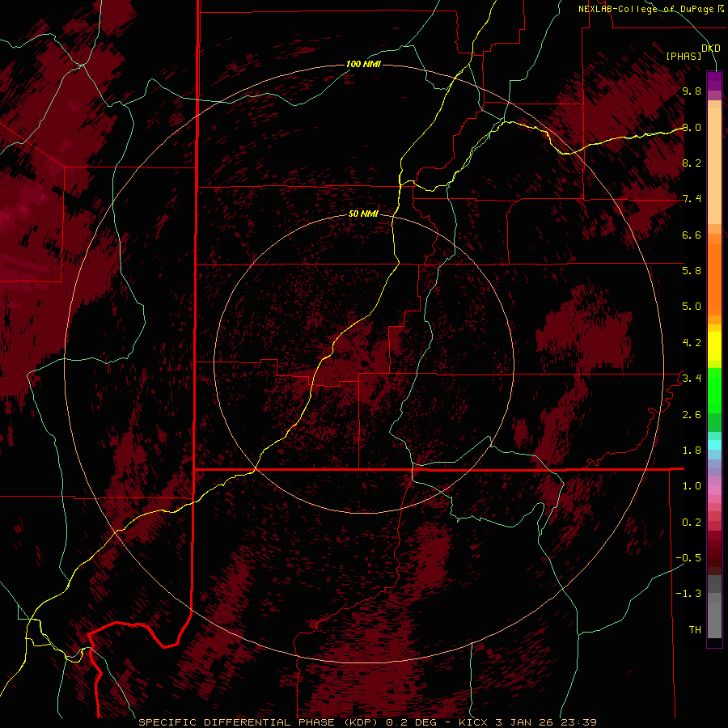The image size is (728, 728).
Task: Click the 6.6 scale value
Action: (x=692, y=235)
